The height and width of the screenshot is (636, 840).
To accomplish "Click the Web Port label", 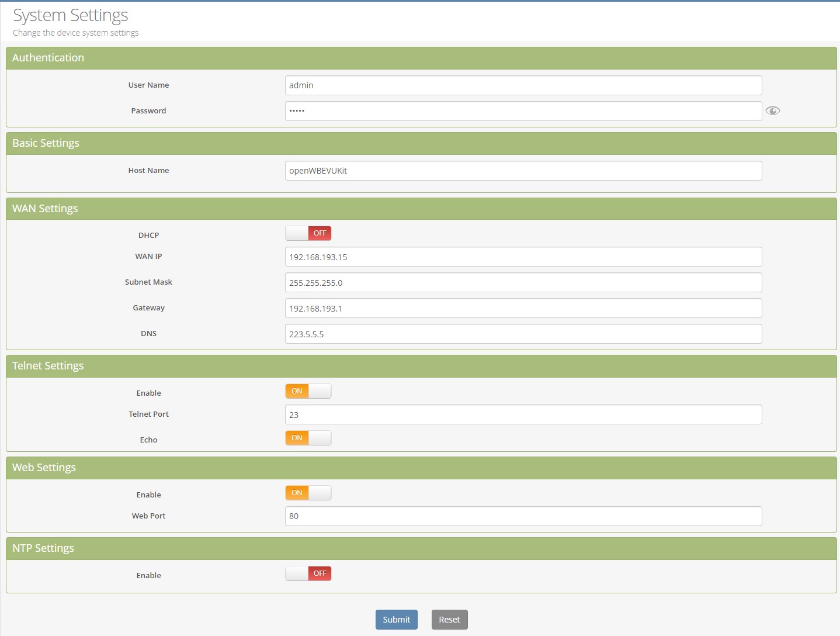I will (148, 516).
